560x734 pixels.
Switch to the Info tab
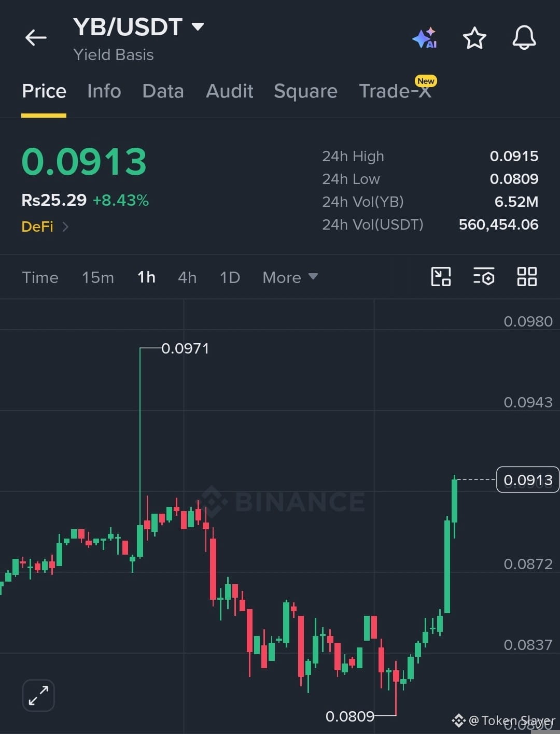coord(104,91)
